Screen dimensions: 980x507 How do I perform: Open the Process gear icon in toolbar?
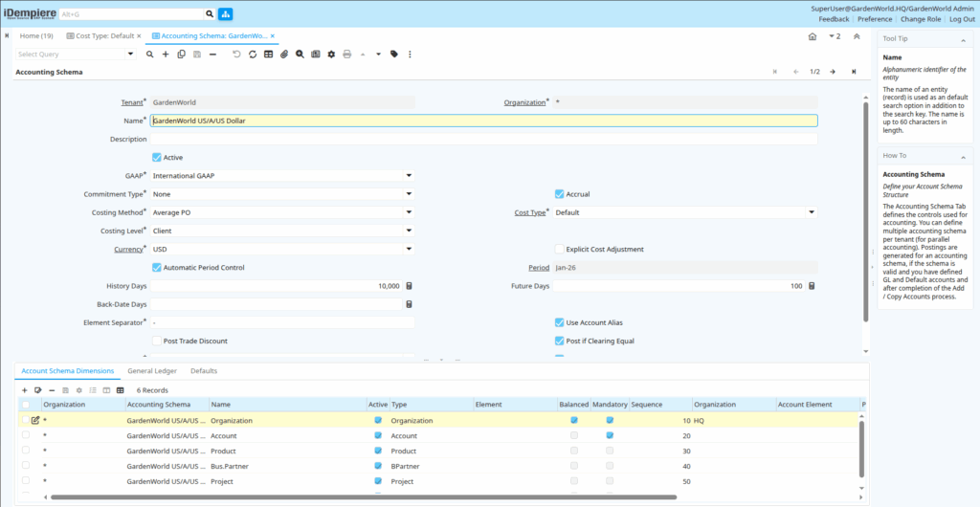pos(331,55)
